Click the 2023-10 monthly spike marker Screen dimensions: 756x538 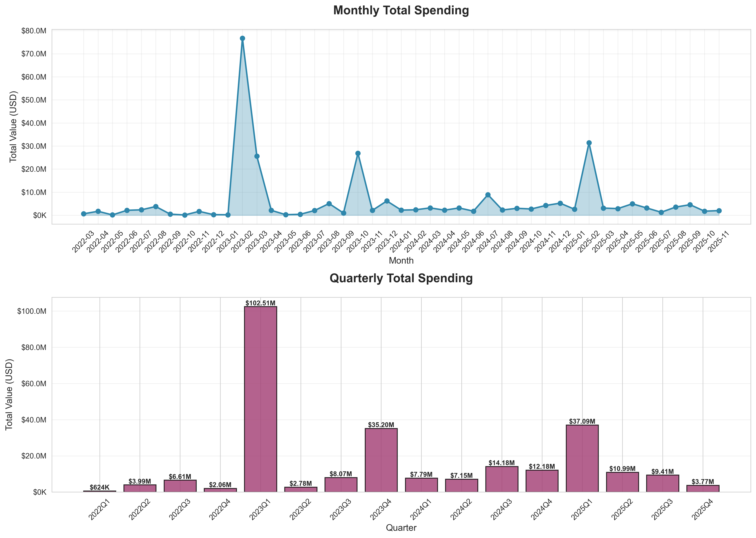tap(358, 153)
